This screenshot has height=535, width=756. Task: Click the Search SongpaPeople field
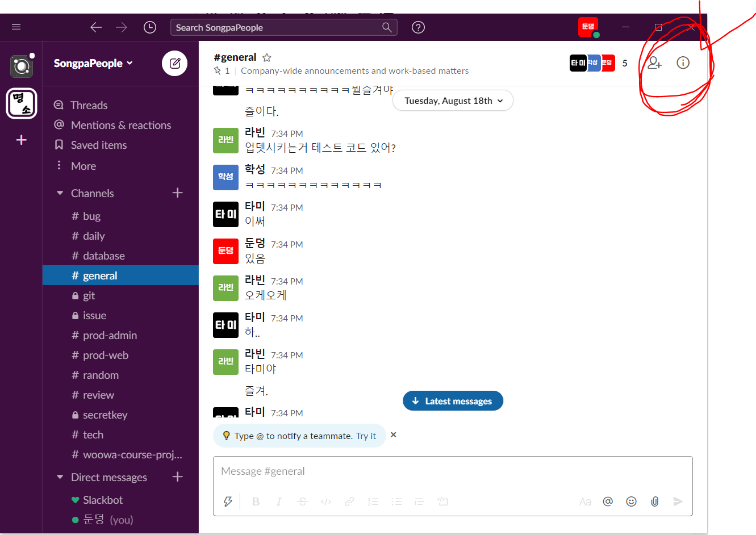(x=283, y=27)
